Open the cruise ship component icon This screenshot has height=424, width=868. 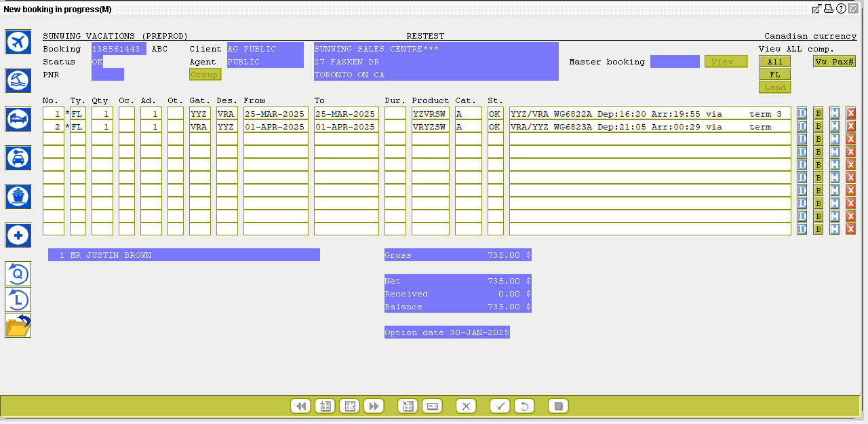point(18,197)
